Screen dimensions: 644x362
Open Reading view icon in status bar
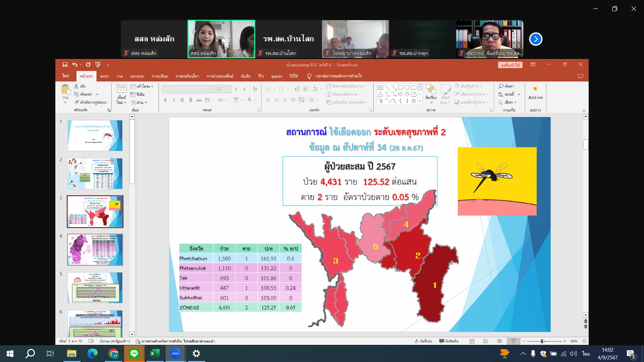(499, 341)
